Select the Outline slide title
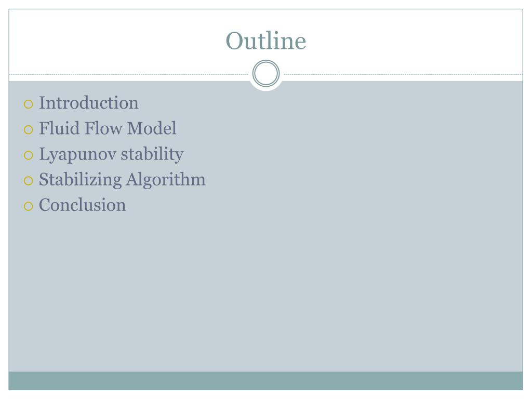 tap(266, 41)
